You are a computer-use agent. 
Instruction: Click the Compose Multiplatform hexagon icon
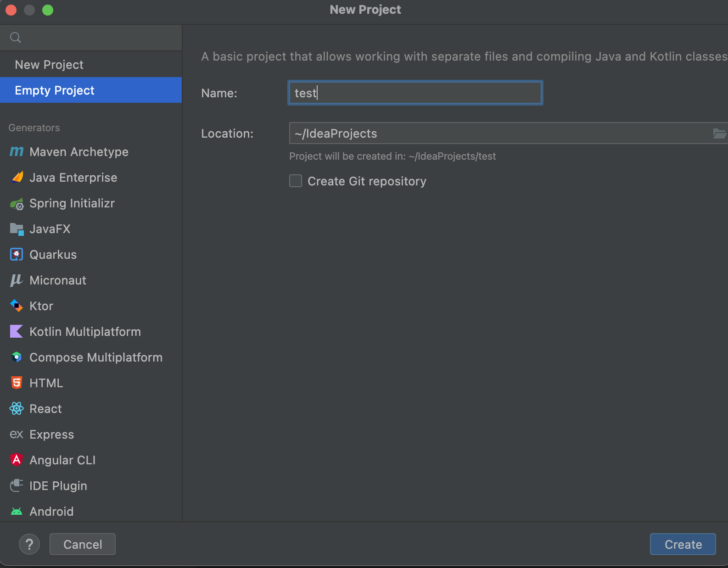click(17, 357)
